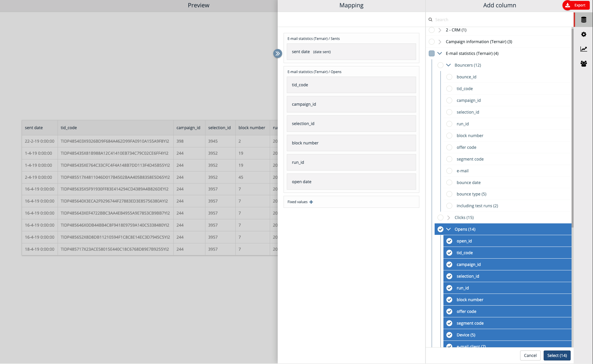The height and width of the screenshot is (364, 593).
Task: Uncheck run_id under Opens
Action: click(449, 288)
